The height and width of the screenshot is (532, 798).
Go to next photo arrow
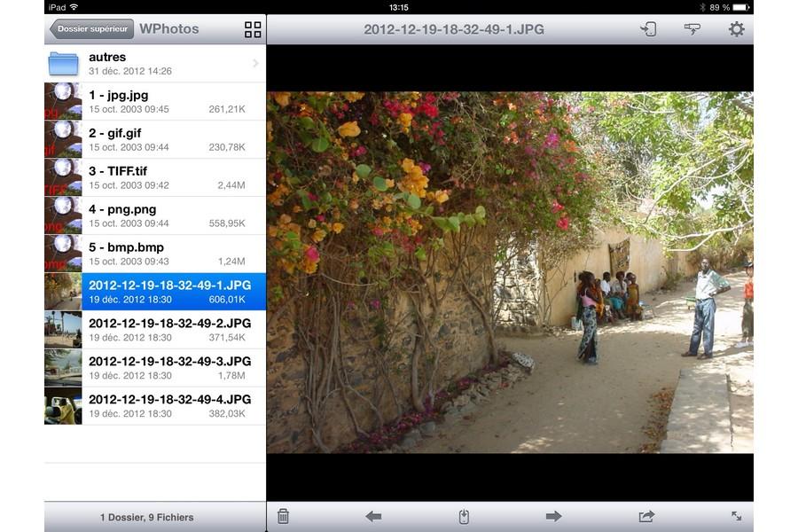(553, 516)
